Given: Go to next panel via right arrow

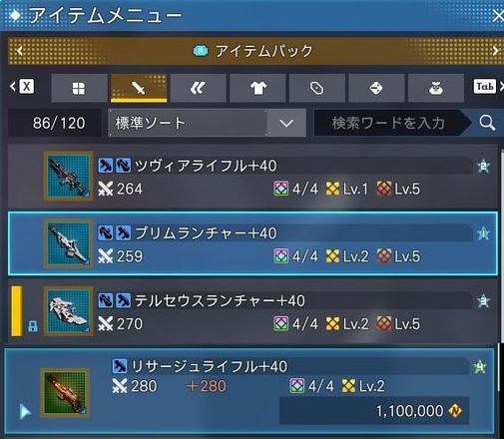Looking at the screenshot, I should point(495,51).
